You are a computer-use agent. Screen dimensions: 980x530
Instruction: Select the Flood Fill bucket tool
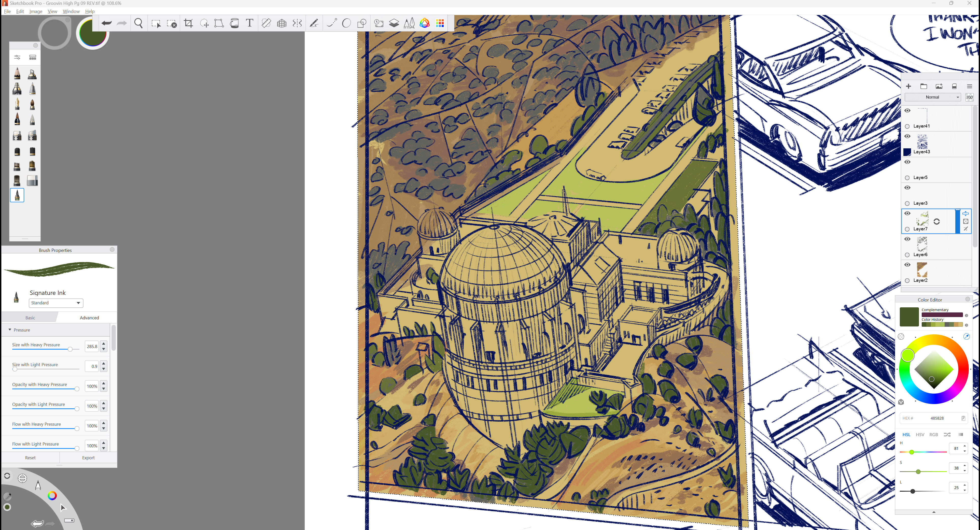pos(235,23)
